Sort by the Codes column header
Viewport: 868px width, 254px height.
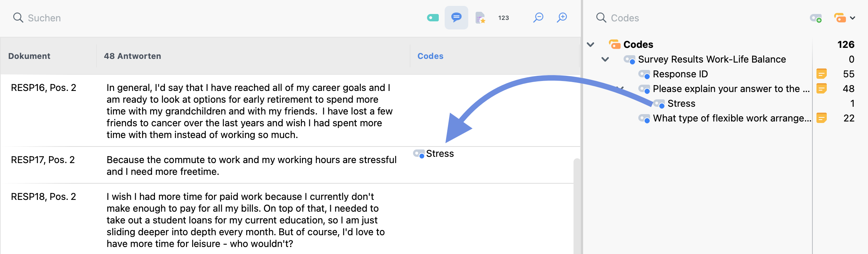pyautogui.click(x=430, y=56)
